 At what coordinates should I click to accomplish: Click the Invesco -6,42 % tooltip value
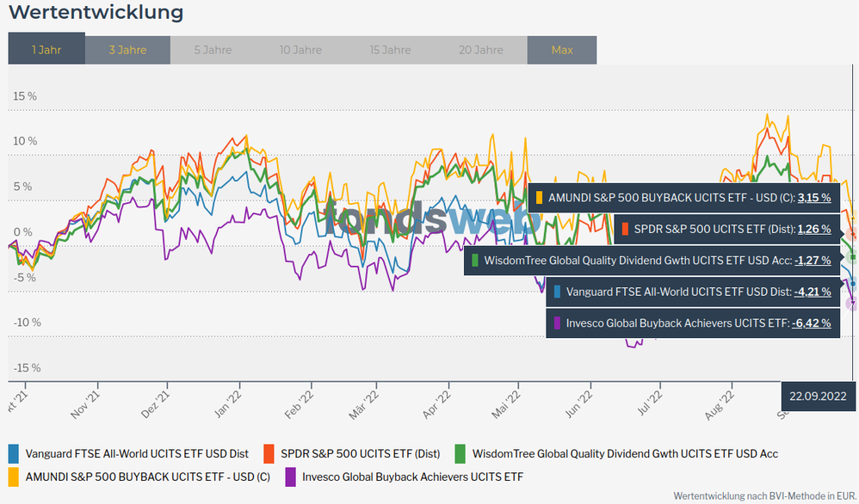812,323
